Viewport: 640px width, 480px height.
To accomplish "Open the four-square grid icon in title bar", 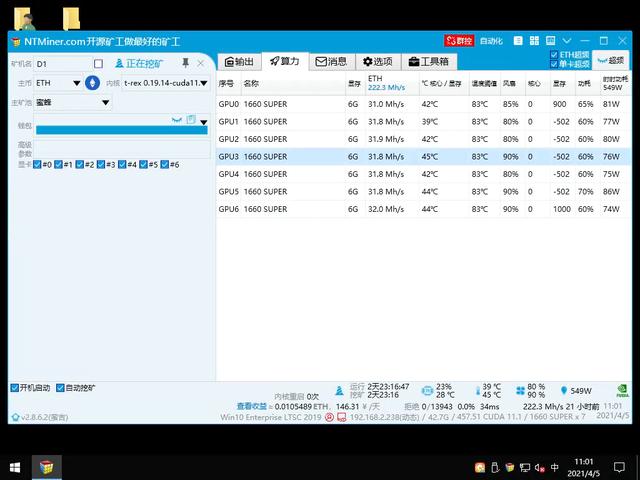I will coord(534,41).
